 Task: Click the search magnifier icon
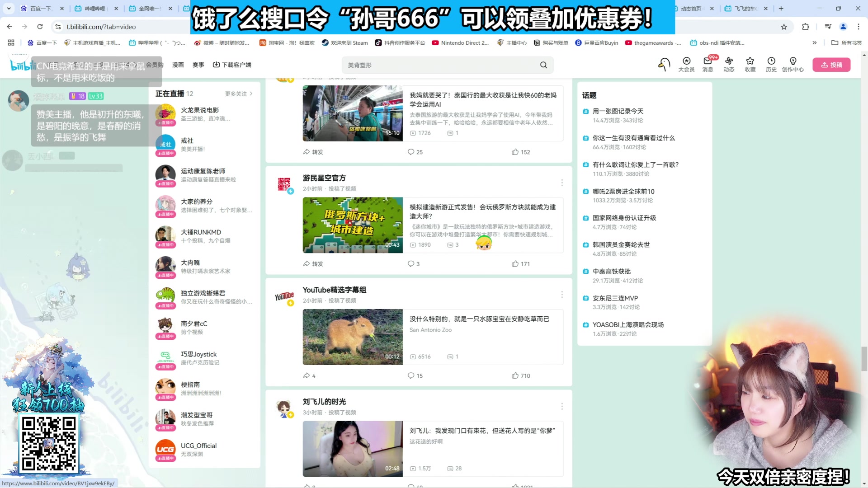click(543, 65)
